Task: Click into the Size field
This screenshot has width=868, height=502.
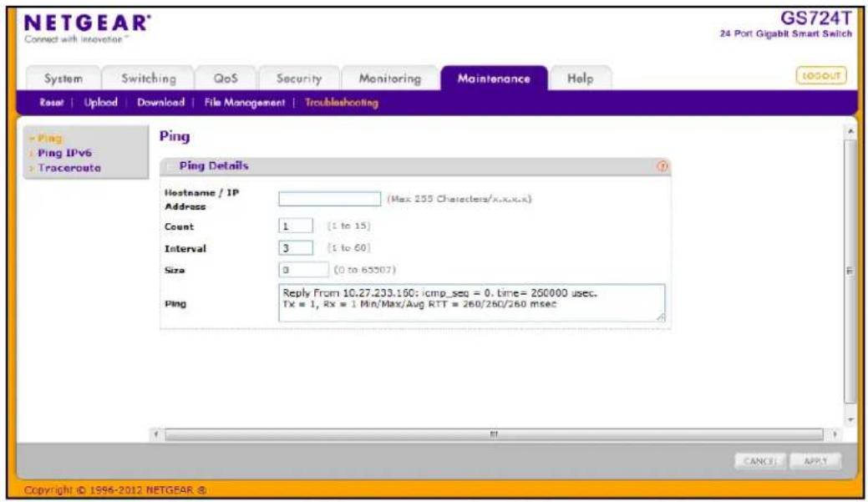Action: click(303, 270)
